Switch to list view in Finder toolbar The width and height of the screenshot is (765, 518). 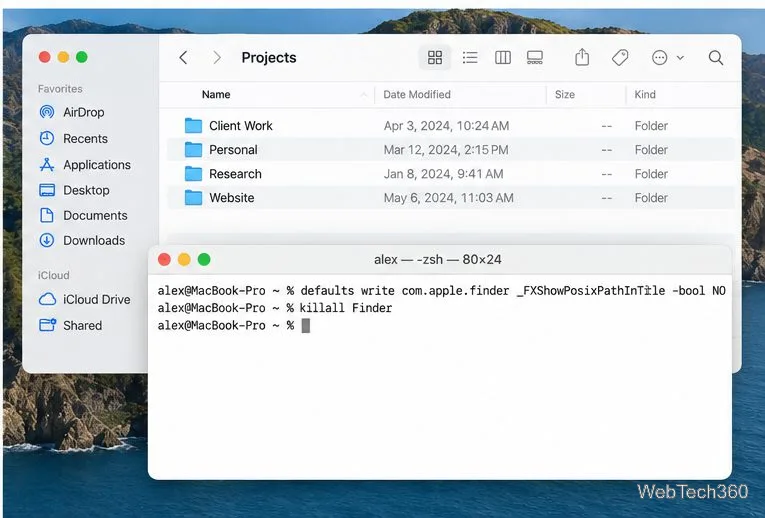tap(470, 58)
